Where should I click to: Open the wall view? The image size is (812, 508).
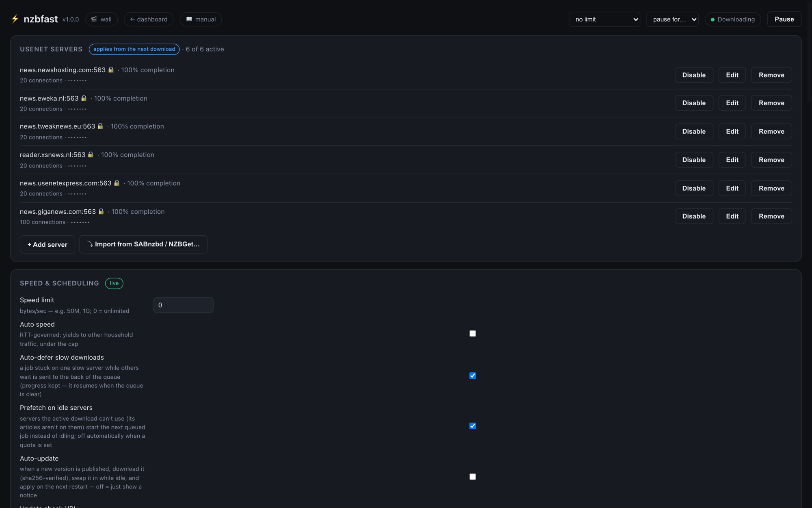coord(101,19)
